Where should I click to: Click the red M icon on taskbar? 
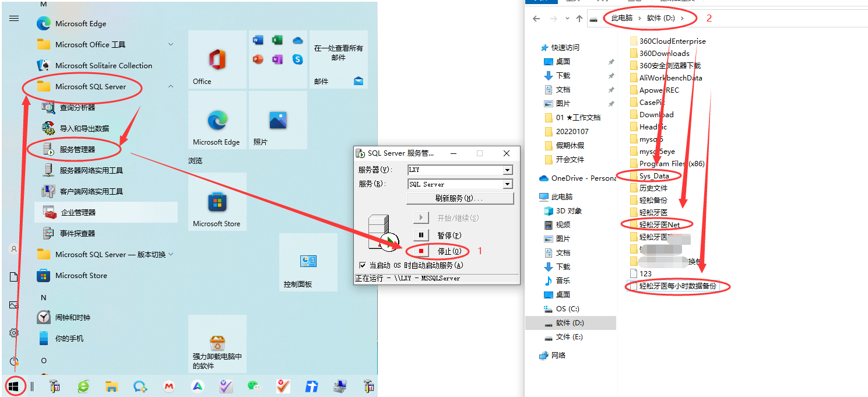(168, 386)
